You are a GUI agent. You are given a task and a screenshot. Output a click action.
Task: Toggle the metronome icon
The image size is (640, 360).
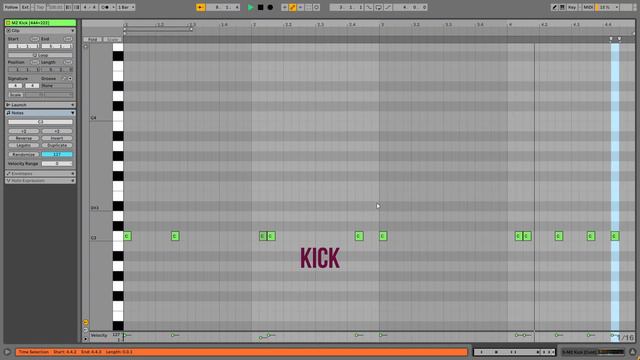click(105, 7)
